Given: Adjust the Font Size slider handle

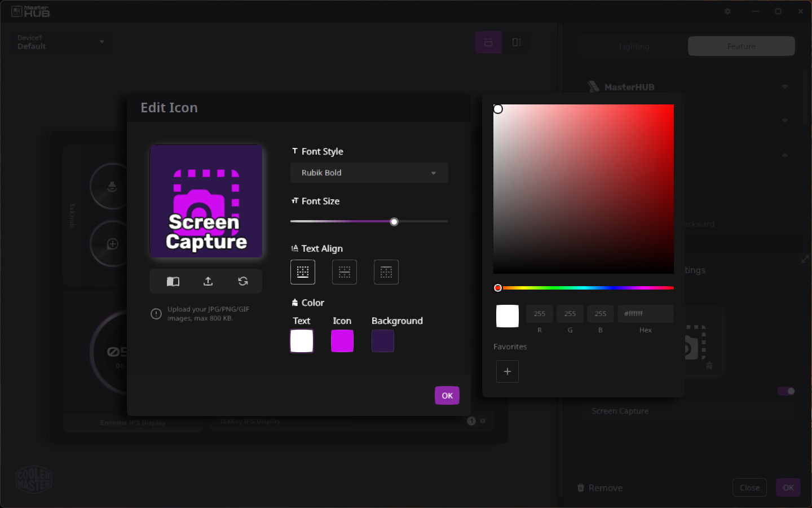Looking at the screenshot, I should [394, 222].
